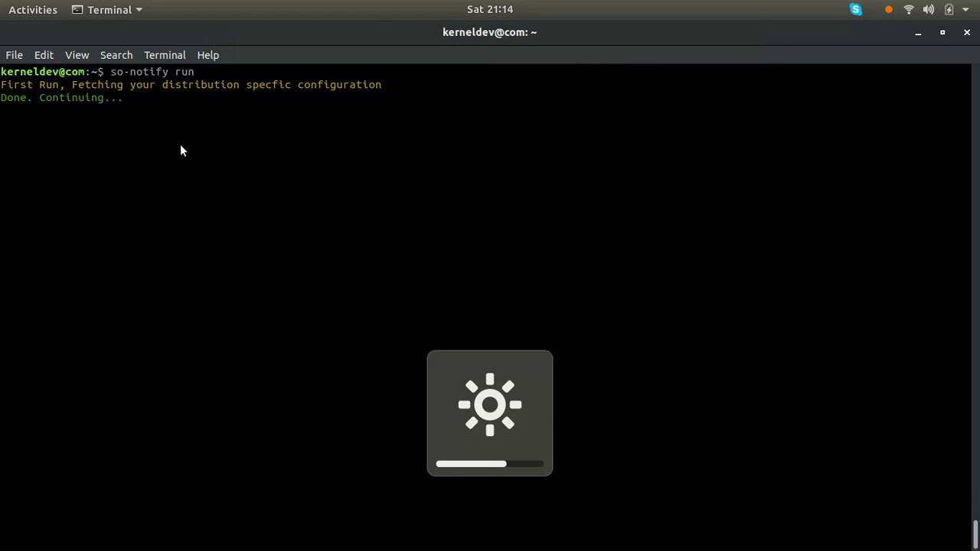Maximize the terminal window

tap(942, 33)
